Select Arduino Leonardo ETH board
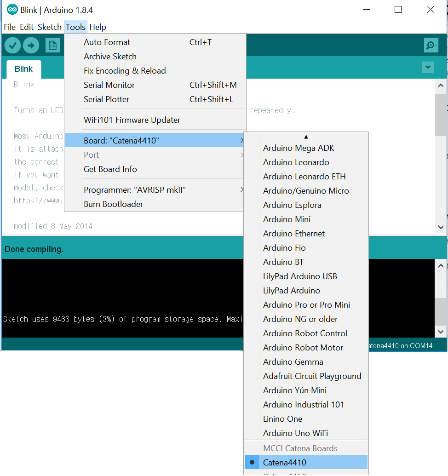This screenshot has width=448, height=476. click(306, 177)
